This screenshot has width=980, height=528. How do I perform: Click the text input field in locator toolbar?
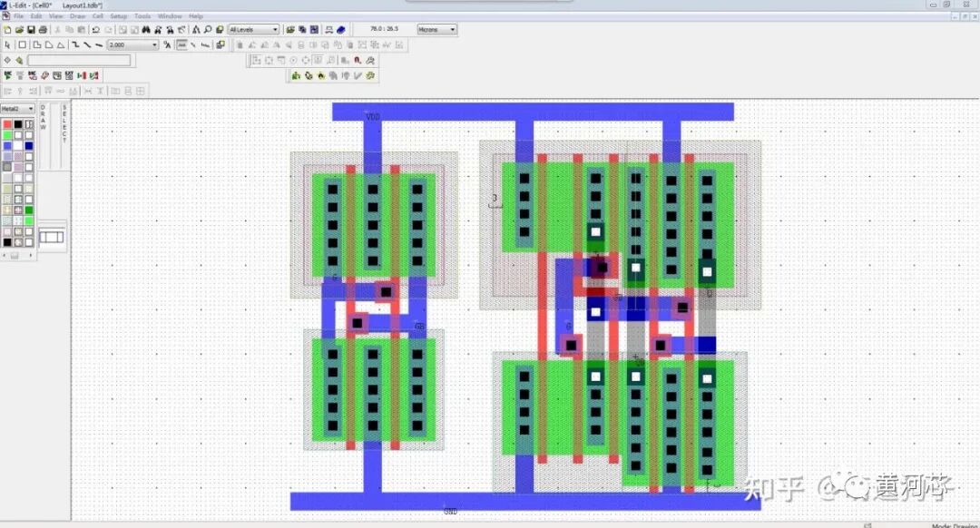pyautogui.click(x=79, y=60)
